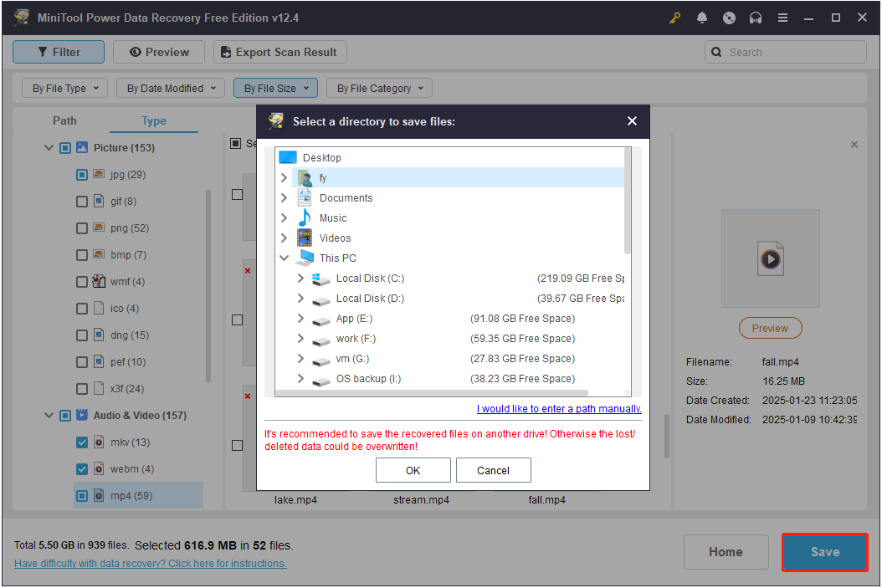Open headphones support icon
Image resolution: width=882 pixels, height=588 pixels.
756,18
